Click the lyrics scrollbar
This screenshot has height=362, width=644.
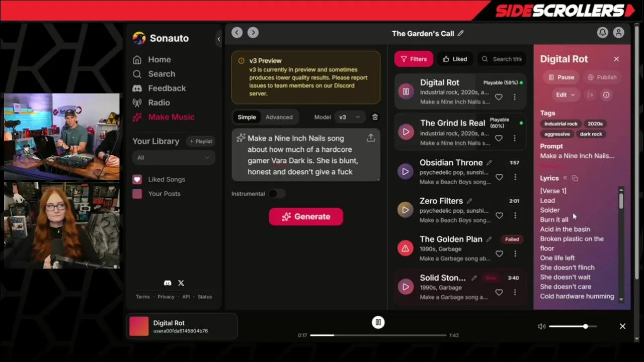pyautogui.click(x=621, y=244)
